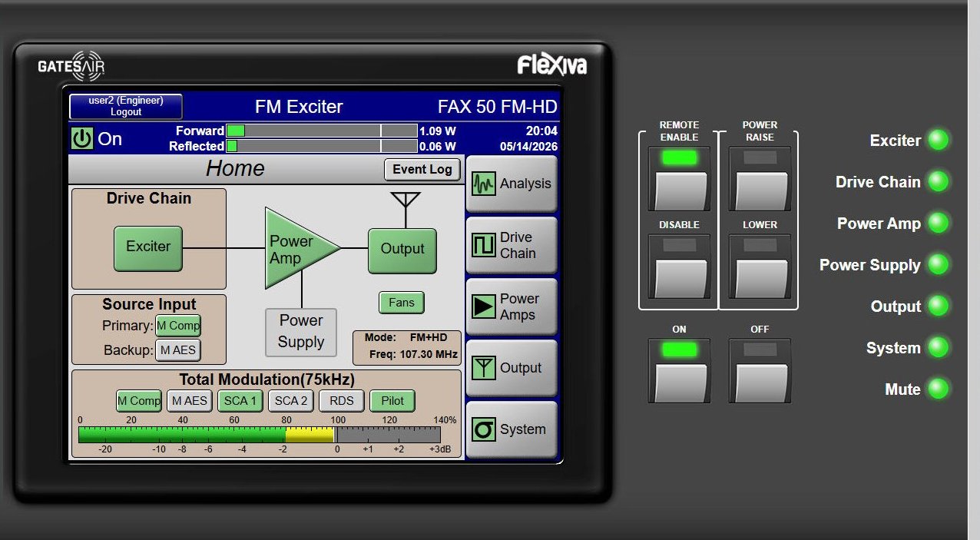This screenshot has width=980, height=540.
Task: Open the Power Amp triangle block
Action: [x=296, y=248]
